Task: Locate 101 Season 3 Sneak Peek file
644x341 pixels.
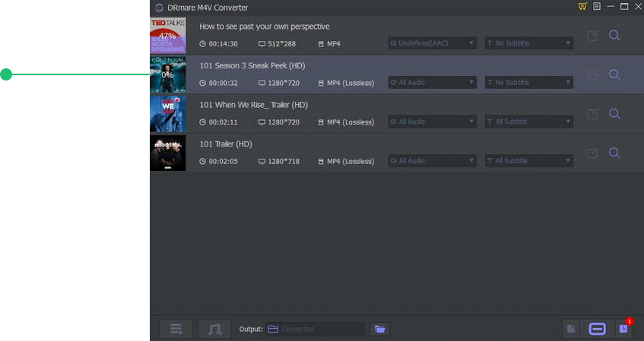Action: [x=614, y=74]
